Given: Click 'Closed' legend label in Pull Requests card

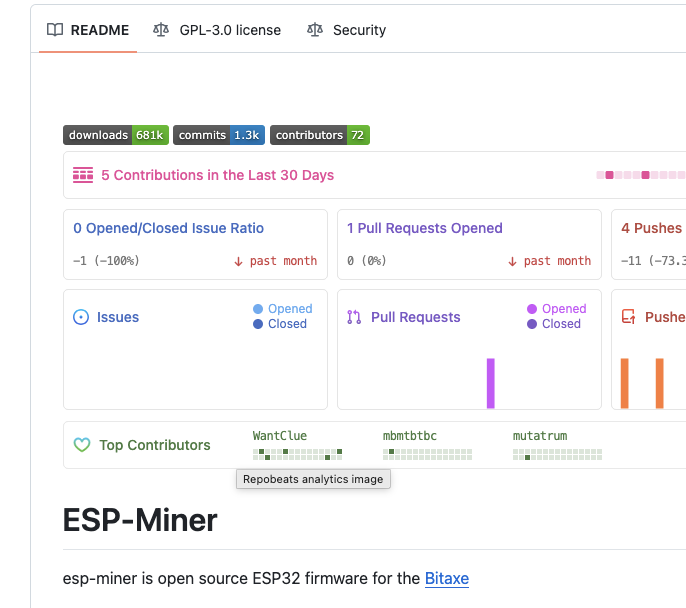Looking at the screenshot, I should (x=561, y=324).
